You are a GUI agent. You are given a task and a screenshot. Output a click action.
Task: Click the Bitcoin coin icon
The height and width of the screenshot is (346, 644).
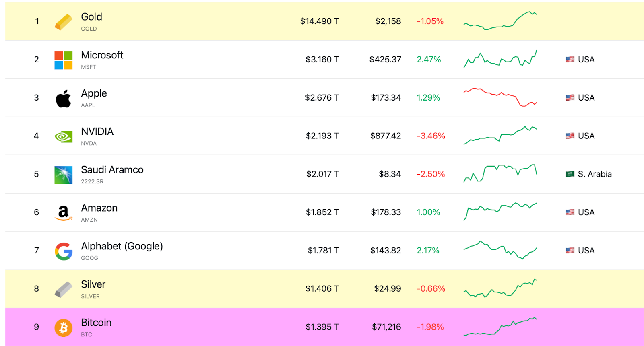63,328
